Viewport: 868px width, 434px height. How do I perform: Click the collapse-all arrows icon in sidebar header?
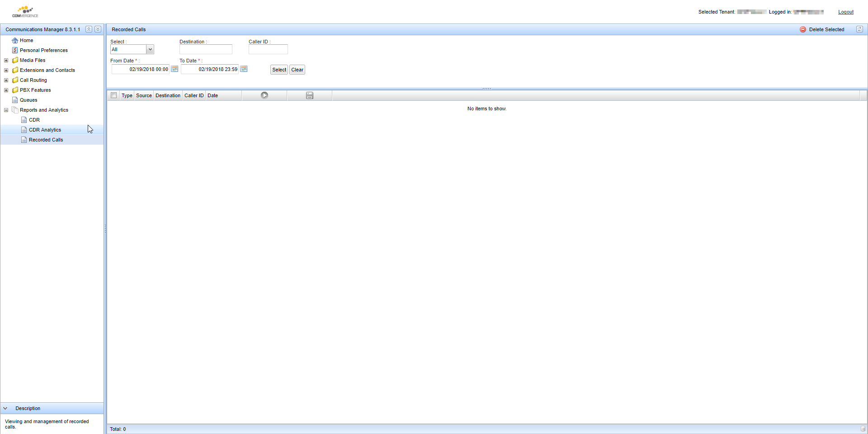click(89, 29)
